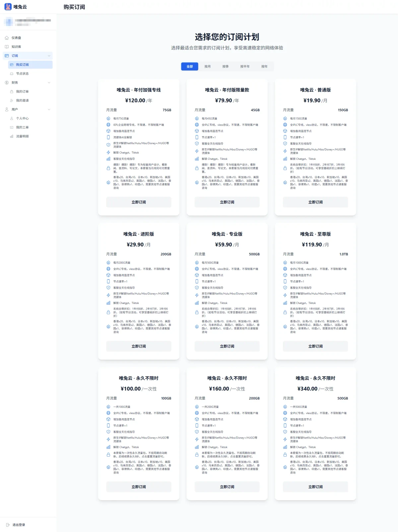Switch to the 按半年 plan tab
398x532 pixels.
click(245, 66)
